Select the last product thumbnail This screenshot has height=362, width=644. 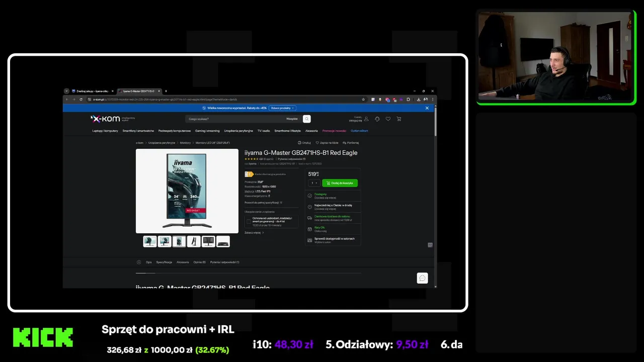(x=223, y=241)
